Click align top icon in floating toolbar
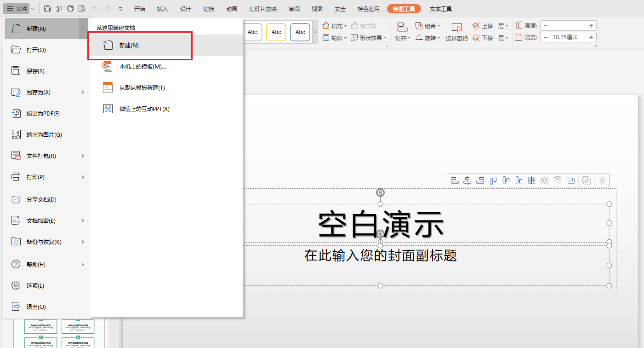The image size is (644, 348). (493, 180)
